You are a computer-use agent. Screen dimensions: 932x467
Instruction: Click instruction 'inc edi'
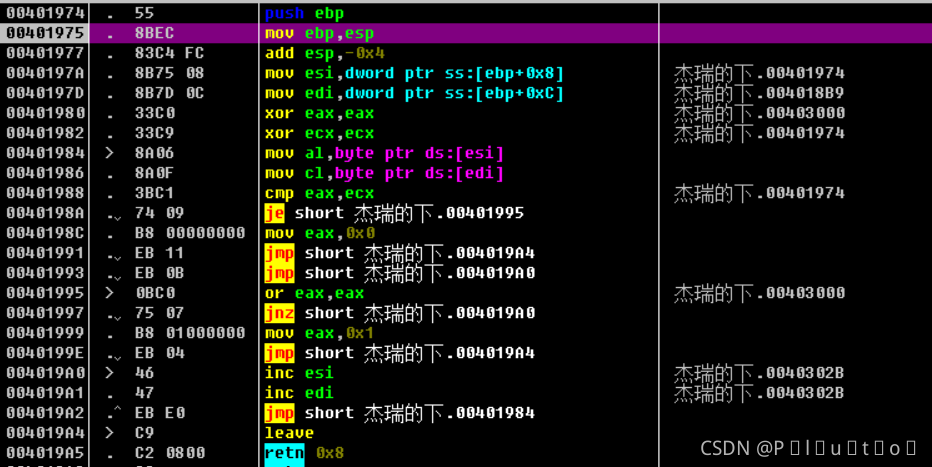[299, 393]
